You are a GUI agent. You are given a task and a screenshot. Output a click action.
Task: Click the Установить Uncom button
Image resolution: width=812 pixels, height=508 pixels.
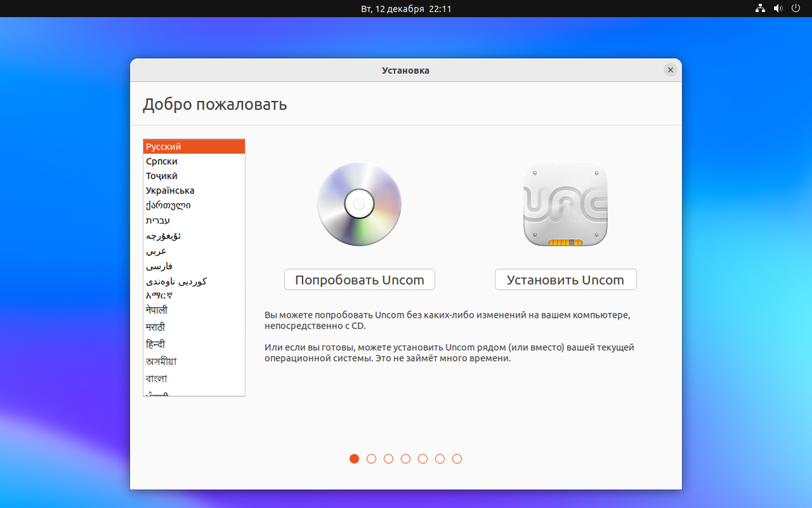566,279
